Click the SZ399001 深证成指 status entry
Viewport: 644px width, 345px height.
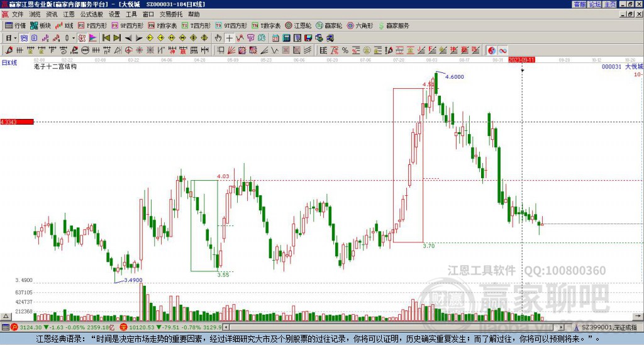click(x=609, y=327)
